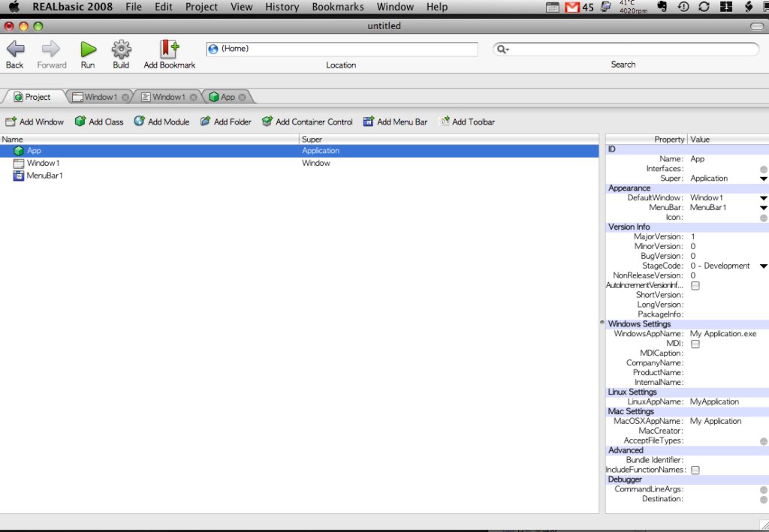Screen dimensions: 769x532
Task: Open the File menu
Action: (x=134, y=7)
